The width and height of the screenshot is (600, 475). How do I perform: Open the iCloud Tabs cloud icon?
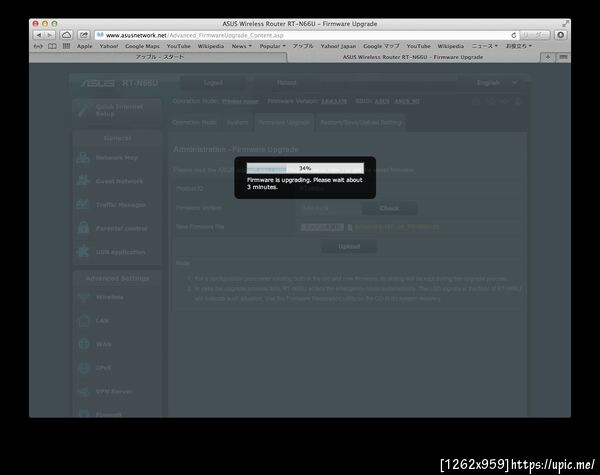pos(66,35)
